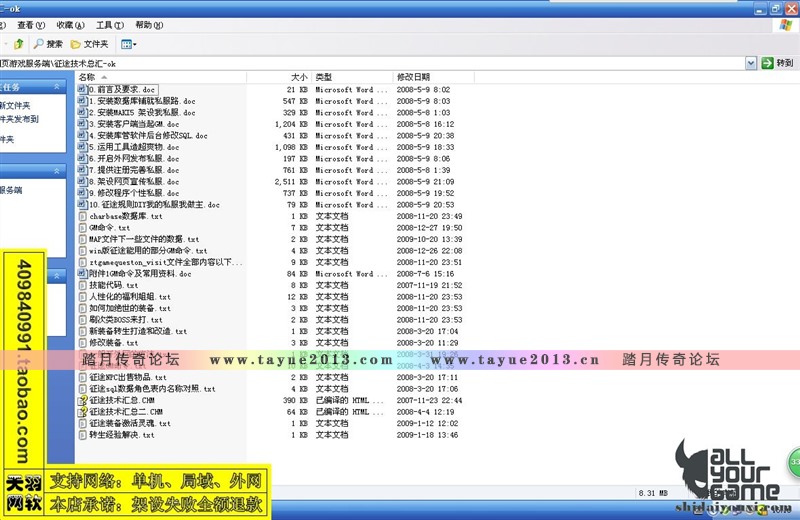Open the Views dropdown in toolbar
Screen dimensions: 800x520
(128, 44)
